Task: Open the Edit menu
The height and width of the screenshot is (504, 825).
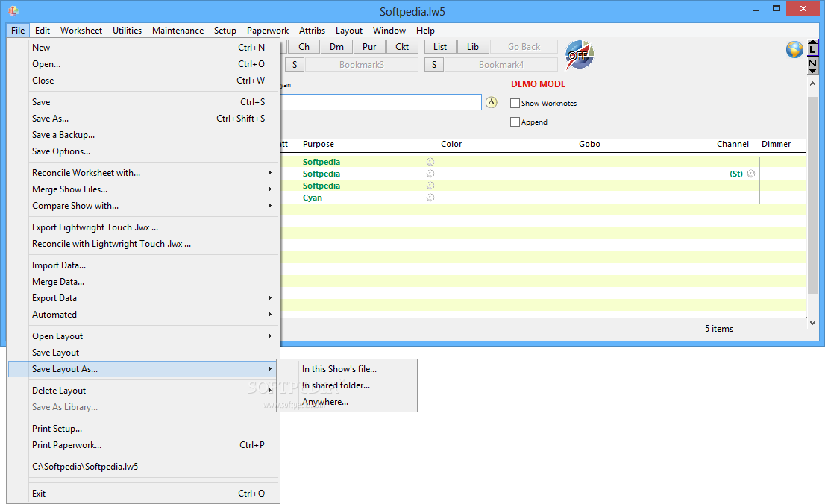Action: pos(43,30)
